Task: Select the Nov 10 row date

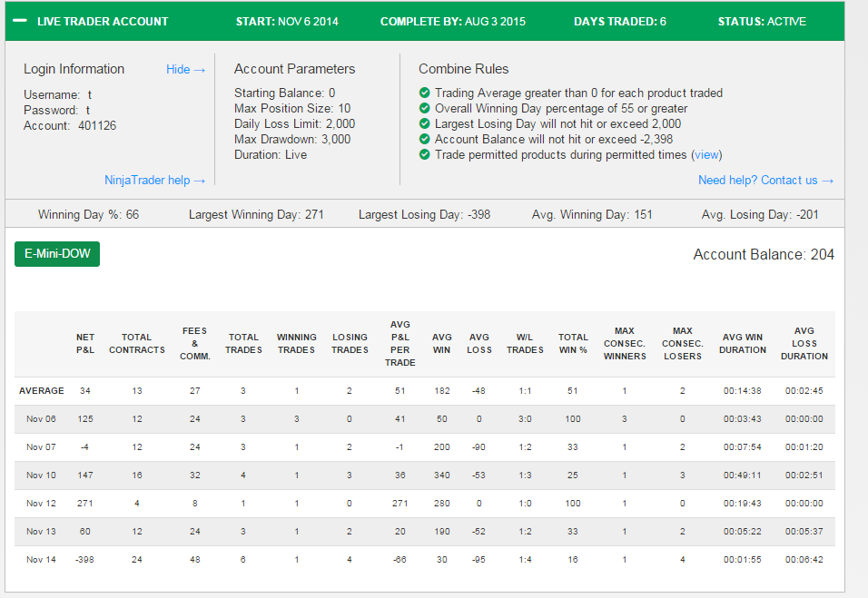Action: point(41,475)
